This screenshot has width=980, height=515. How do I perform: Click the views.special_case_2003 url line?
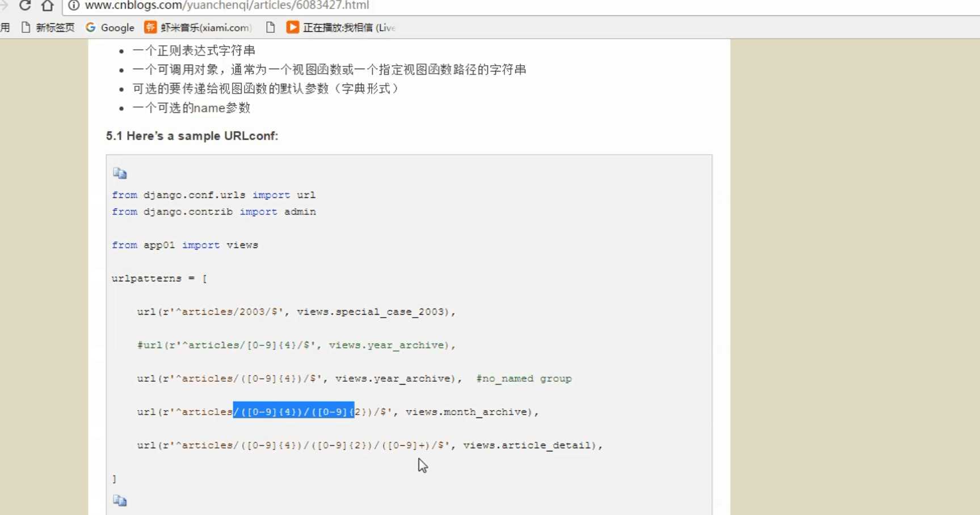(296, 312)
